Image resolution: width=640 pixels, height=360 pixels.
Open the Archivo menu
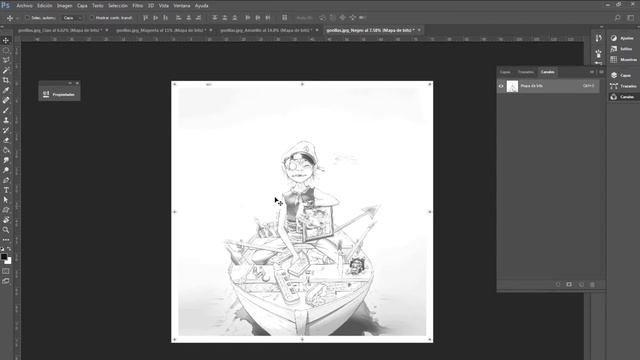coord(24,6)
